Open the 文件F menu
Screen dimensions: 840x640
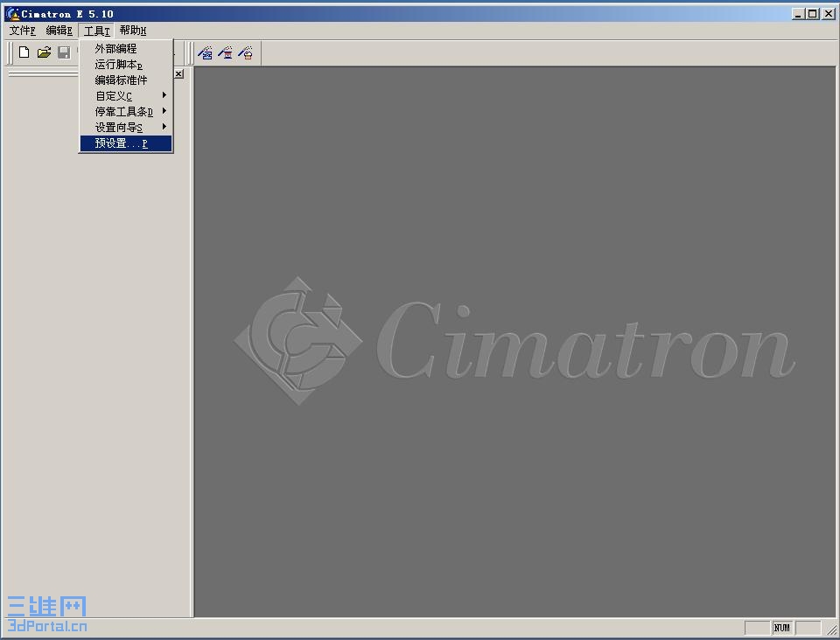click(23, 31)
